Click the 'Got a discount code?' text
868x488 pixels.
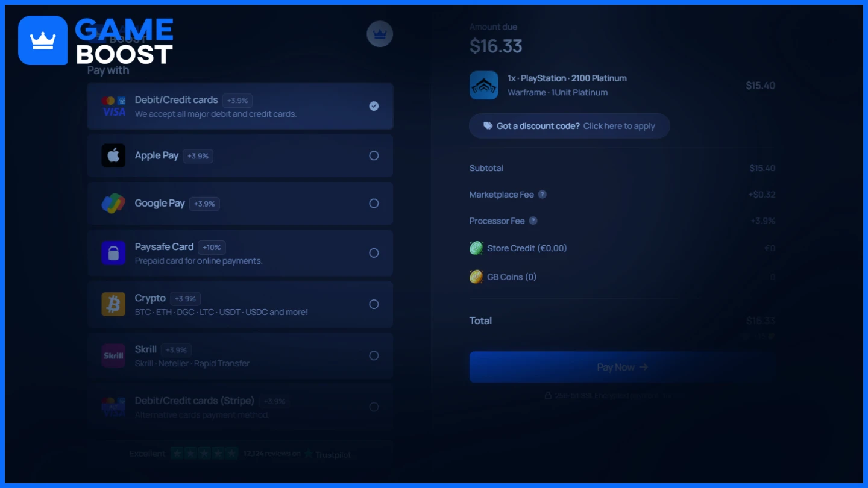(538, 126)
